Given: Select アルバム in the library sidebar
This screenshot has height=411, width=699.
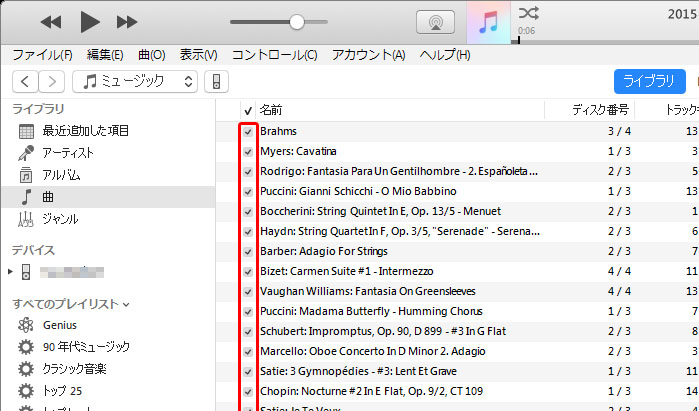Looking at the screenshot, I should coord(61,174).
